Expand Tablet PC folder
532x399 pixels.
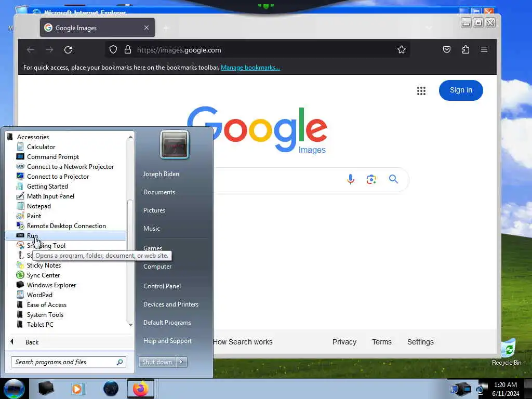(40, 324)
